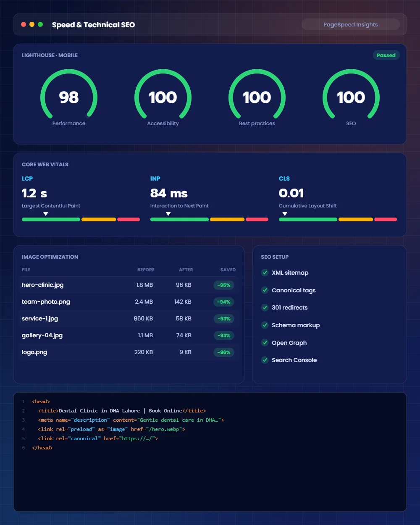The height and width of the screenshot is (525, 420).
Task: Click the title tag code line
Action: pyautogui.click(x=122, y=411)
